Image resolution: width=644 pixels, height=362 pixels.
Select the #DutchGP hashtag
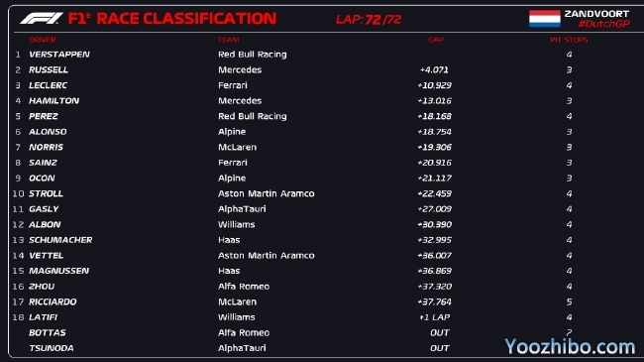[603, 24]
